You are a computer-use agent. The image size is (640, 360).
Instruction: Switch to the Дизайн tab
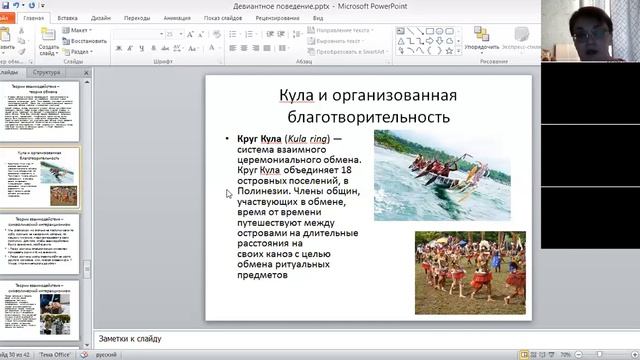pyautogui.click(x=101, y=18)
